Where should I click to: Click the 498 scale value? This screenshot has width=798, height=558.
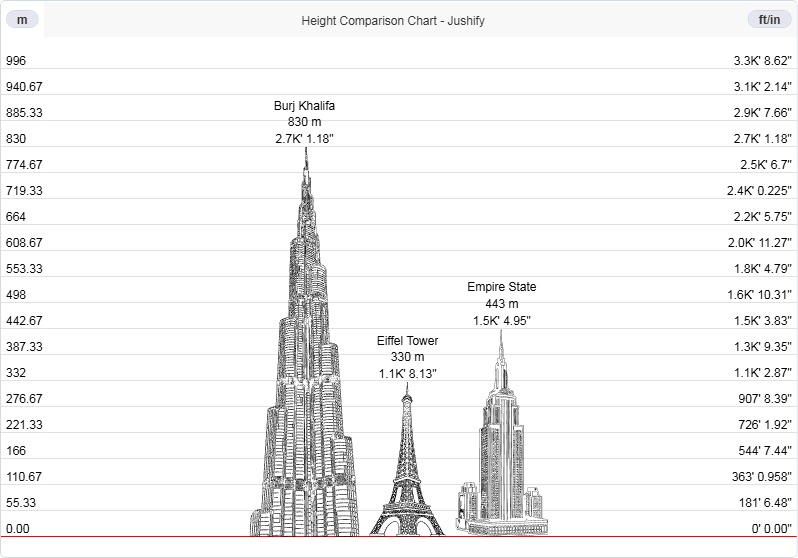16,294
